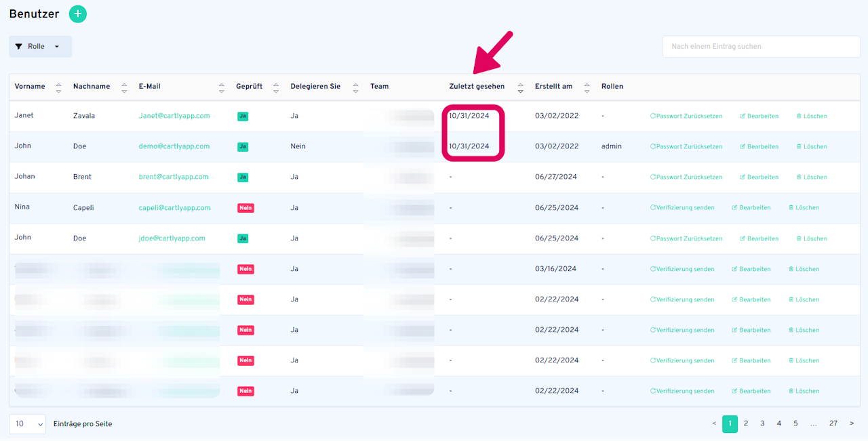
Task: Go to page 2
Action: pyautogui.click(x=746, y=423)
